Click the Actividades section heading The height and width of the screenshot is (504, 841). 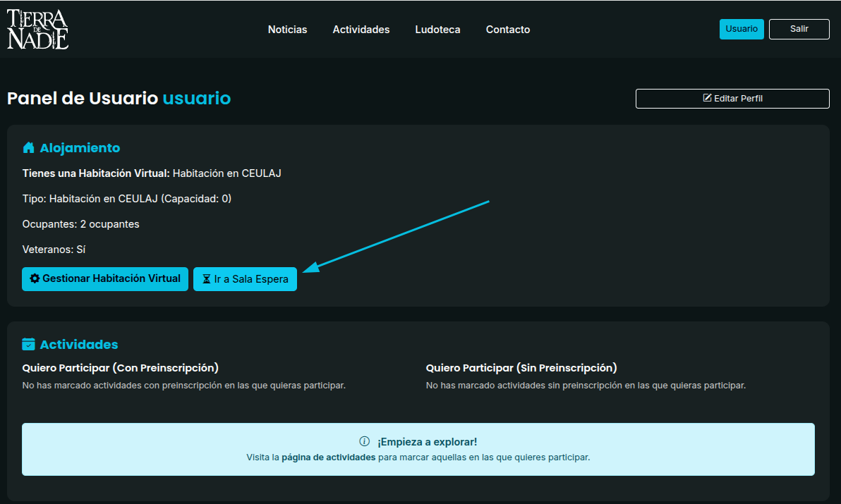[x=79, y=345]
